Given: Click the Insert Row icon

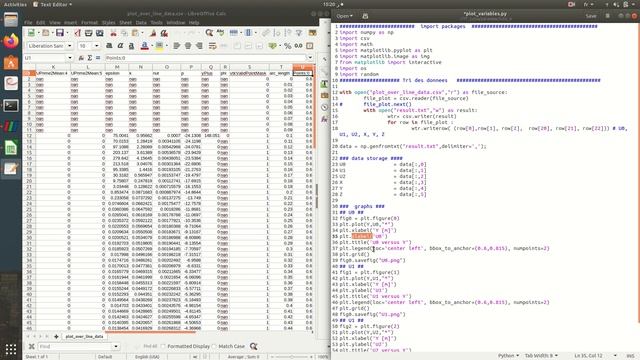Looking at the screenshot, I should (233, 33).
